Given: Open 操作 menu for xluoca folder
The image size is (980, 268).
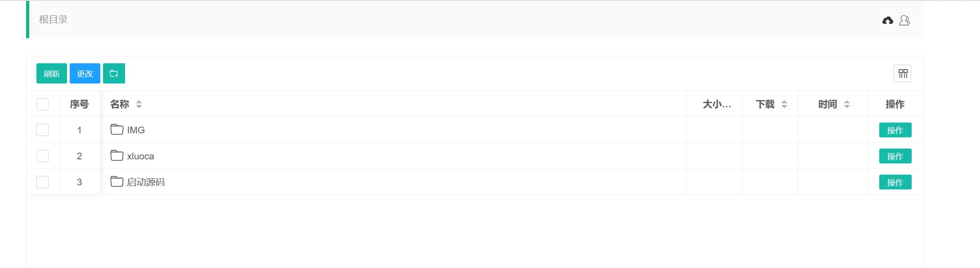Looking at the screenshot, I should pyautogui.click(x=895, y=156).
